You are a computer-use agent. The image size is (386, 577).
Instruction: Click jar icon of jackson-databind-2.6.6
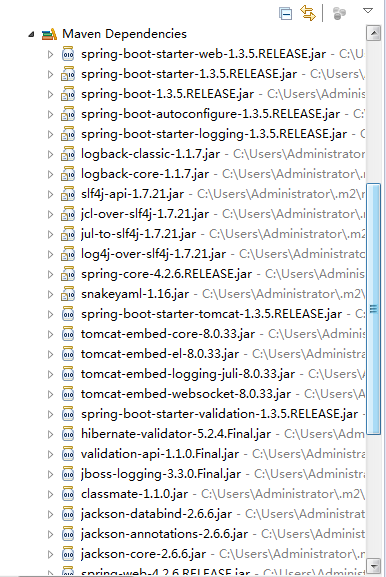[68, 513]
